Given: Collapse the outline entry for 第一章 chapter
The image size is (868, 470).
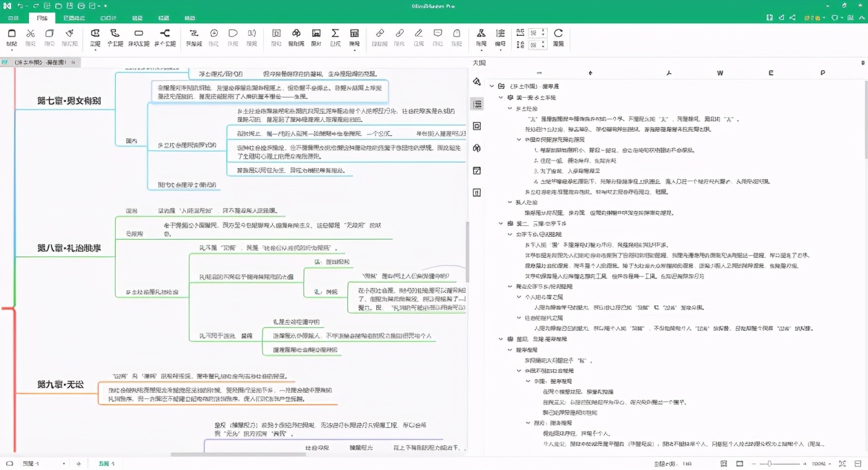Looking at the screenshot, I should [501, 99].
